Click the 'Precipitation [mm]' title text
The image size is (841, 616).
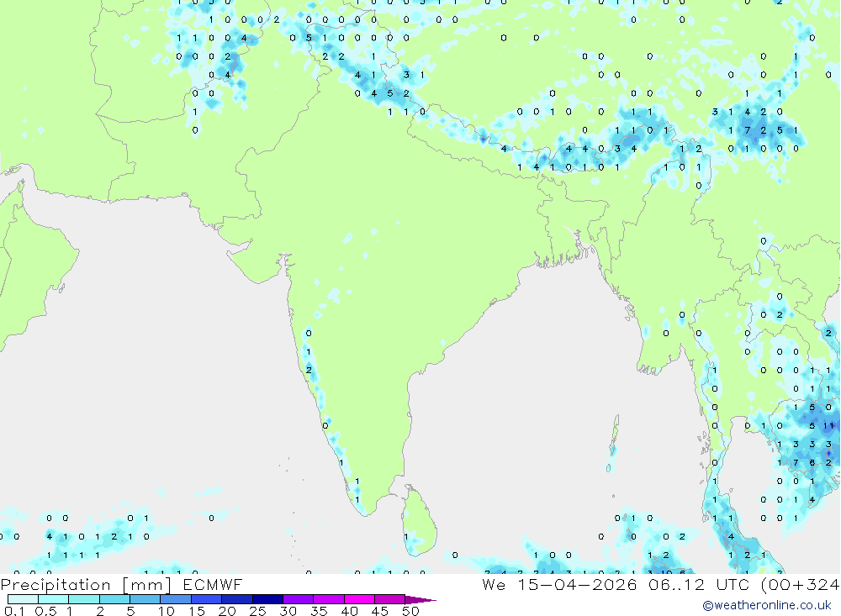pyautogui.click(x=86, y=585)
